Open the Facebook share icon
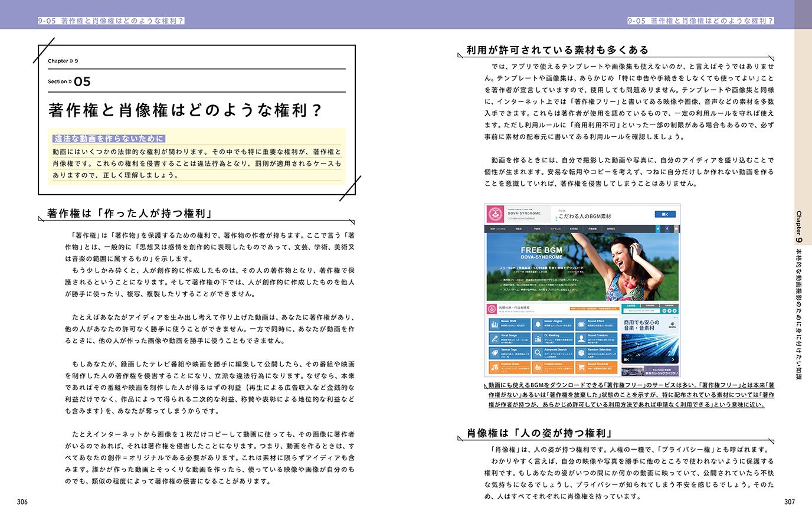The width and height of the screenshot is (812, 524). pos(666,228)
